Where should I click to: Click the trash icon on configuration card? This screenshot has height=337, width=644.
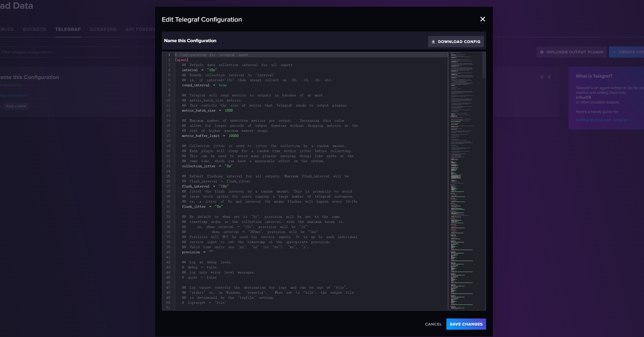(542, 77)
